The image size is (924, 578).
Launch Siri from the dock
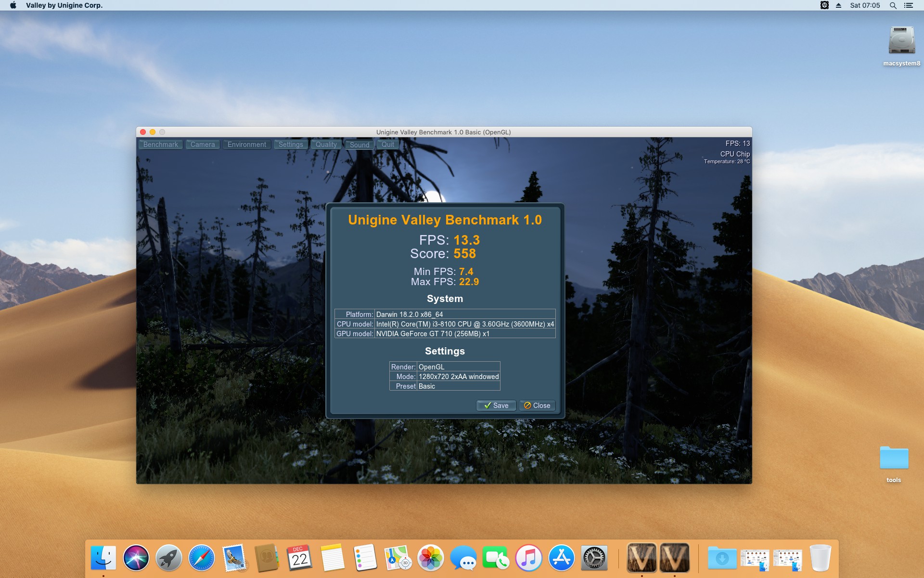tap(136, 558)
